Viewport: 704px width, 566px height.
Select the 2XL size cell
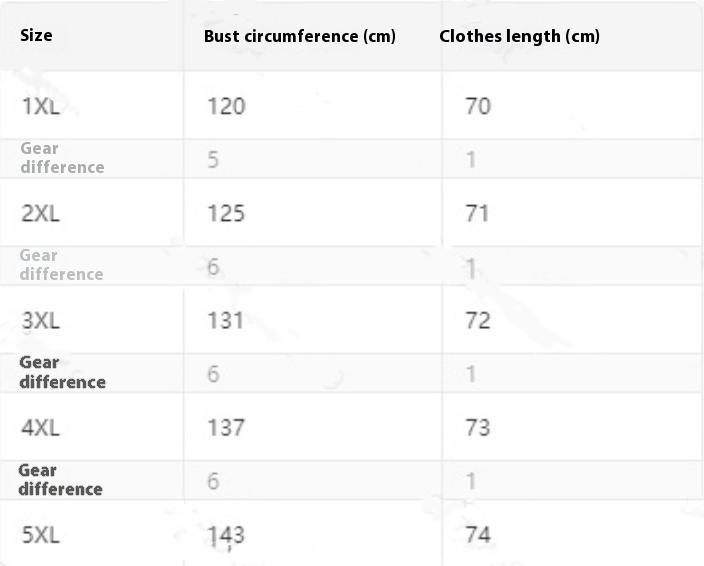click(41, 213)
